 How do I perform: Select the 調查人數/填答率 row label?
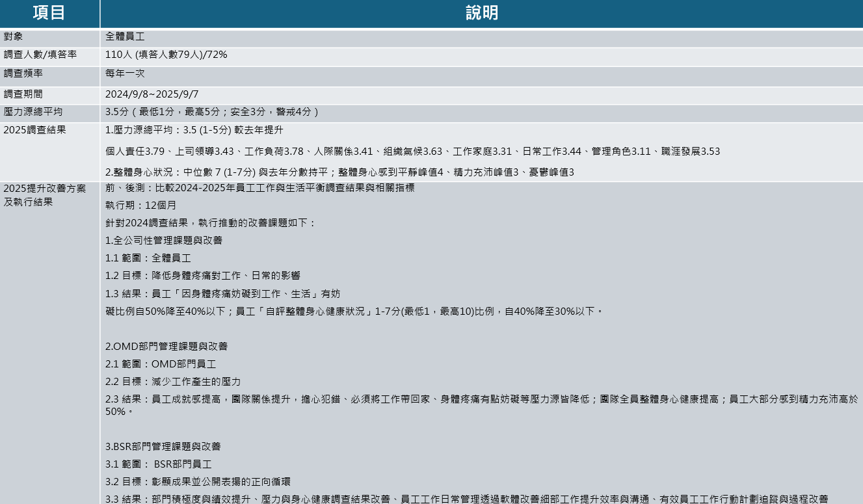click(x=40, y=55)
